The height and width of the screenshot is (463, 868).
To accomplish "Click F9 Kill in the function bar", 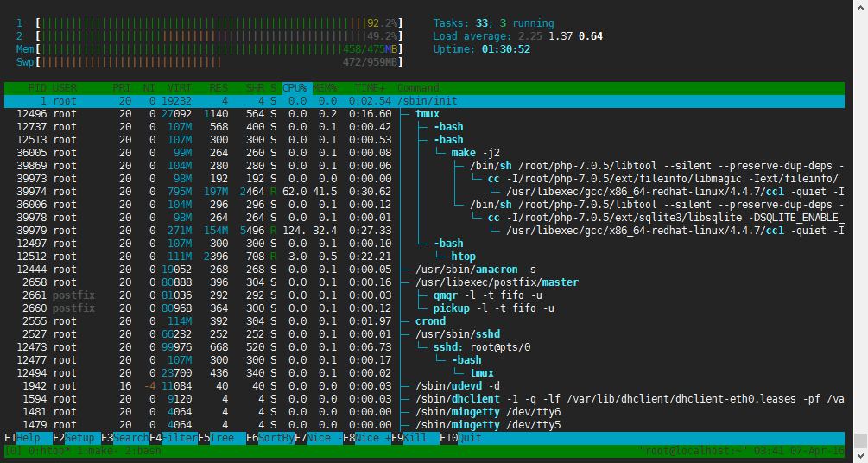I will tap(415, 438).
